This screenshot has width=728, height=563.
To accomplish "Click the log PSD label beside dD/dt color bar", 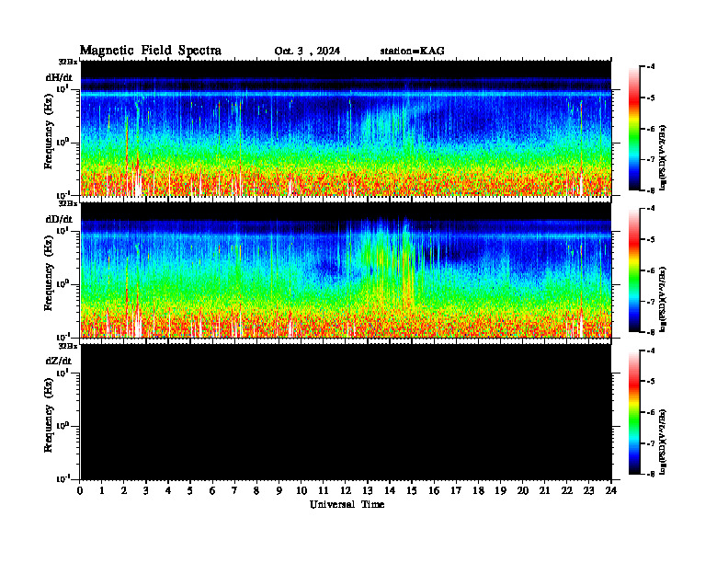I will tap(663, 299).
